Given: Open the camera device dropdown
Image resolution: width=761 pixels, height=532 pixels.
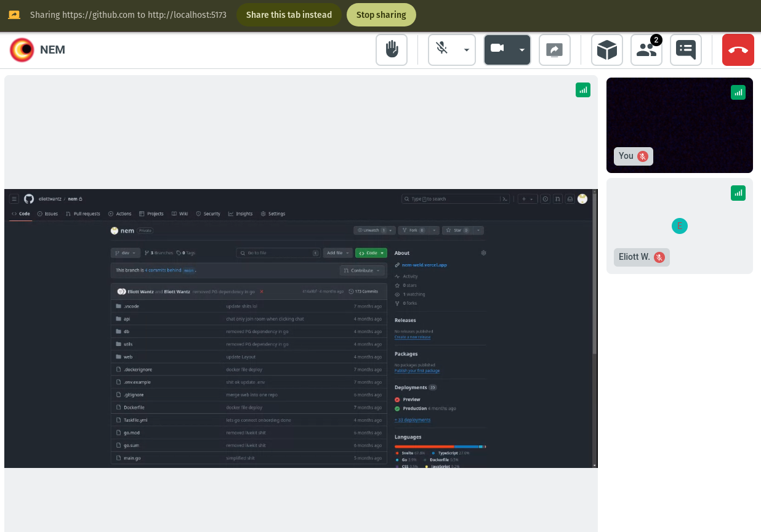Looking at the screenshot, I should [x=521, y=50].
